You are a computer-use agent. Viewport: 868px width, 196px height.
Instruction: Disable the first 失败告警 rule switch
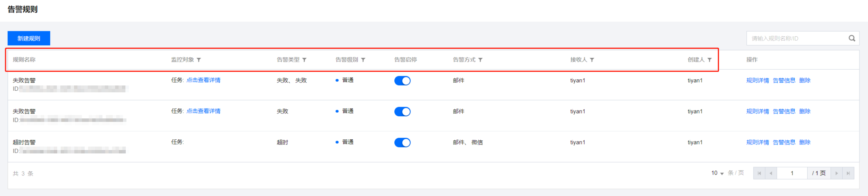click(402, 81)
